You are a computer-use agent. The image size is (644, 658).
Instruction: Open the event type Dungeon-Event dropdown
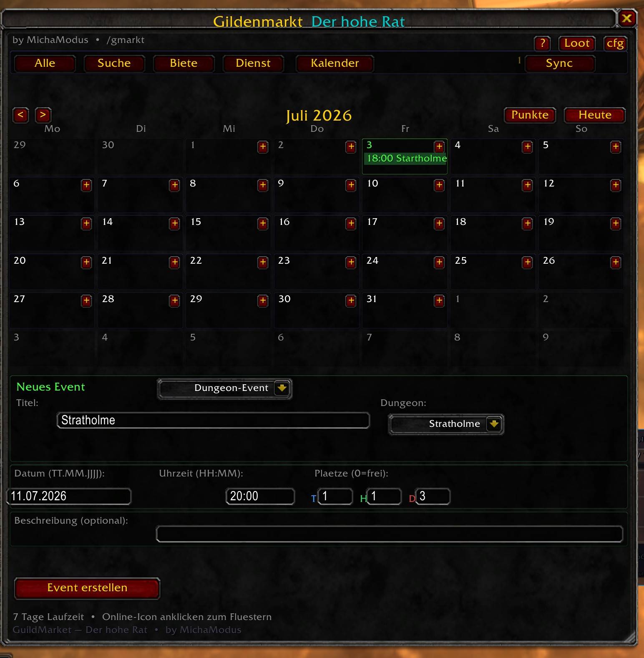click(225, 388)
